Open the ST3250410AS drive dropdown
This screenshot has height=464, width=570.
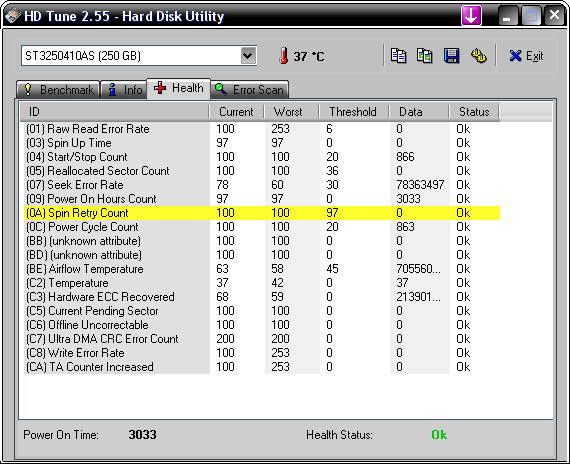(x=248, y=56)
